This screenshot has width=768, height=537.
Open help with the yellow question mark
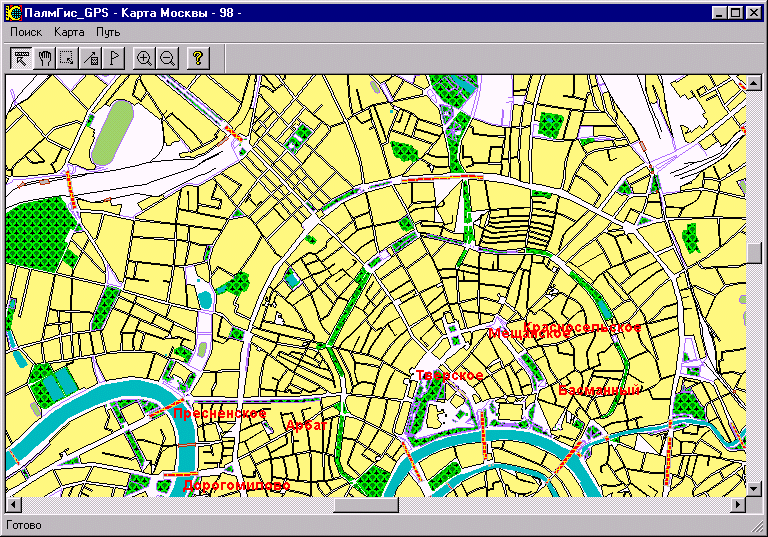(x=198, y=58)
